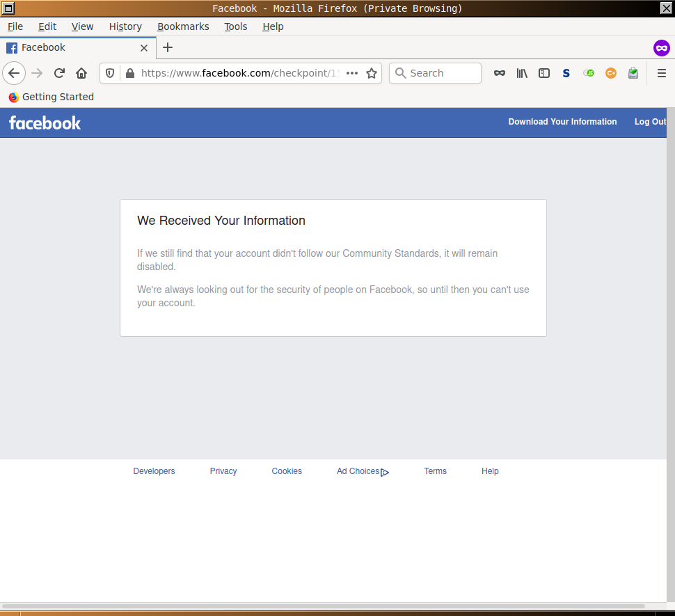Open the Firefox home page icon

pyautogui.click(x=81, y=73)
